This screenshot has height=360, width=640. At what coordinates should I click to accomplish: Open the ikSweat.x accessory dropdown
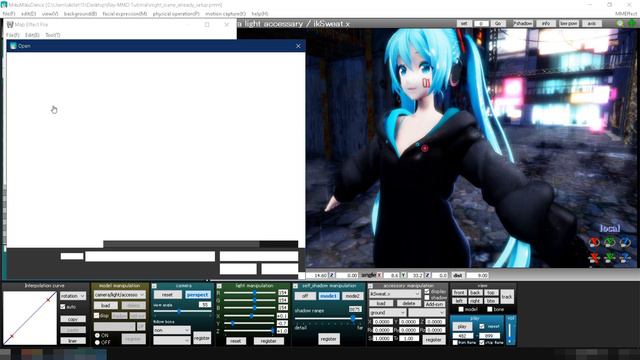pos(395,293)
